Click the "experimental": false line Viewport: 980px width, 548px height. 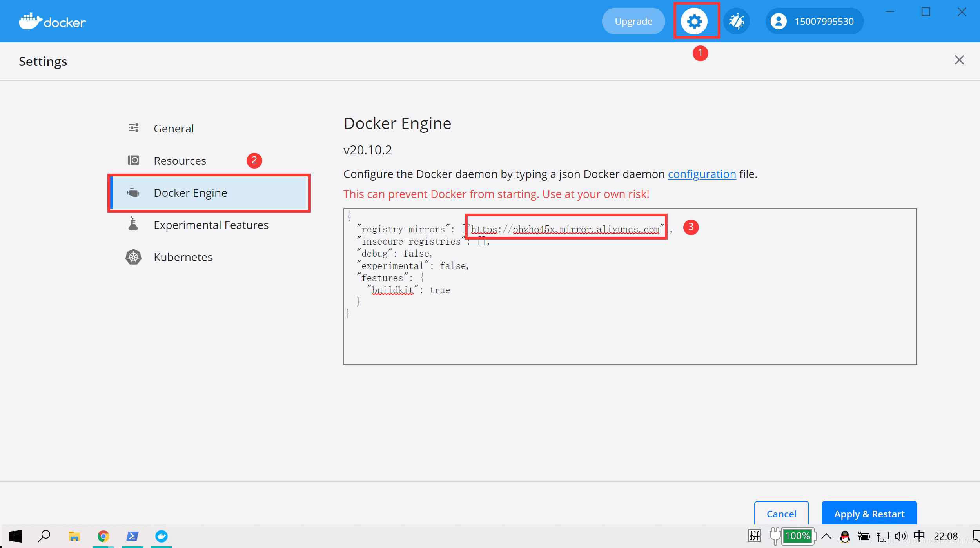pos(413,266)
